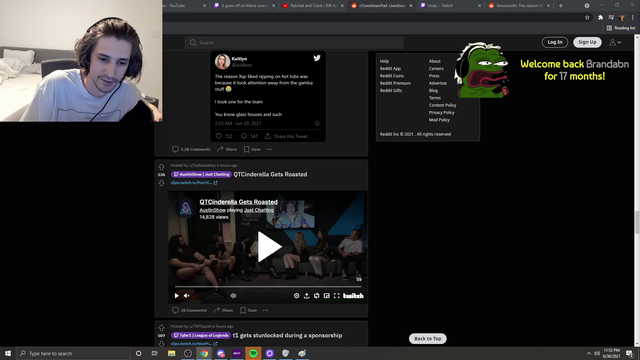Open more options on QTCinderella post
The image size is (640, 360).
point(266,310)
